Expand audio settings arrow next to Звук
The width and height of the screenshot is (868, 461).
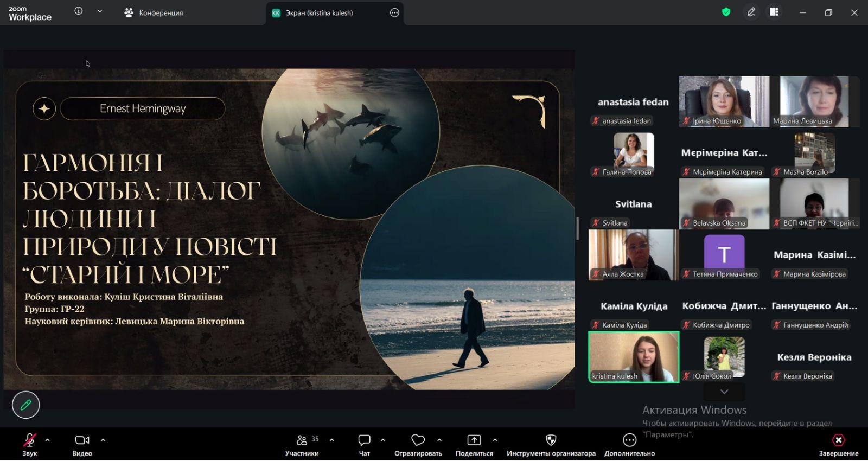(48, 440)
